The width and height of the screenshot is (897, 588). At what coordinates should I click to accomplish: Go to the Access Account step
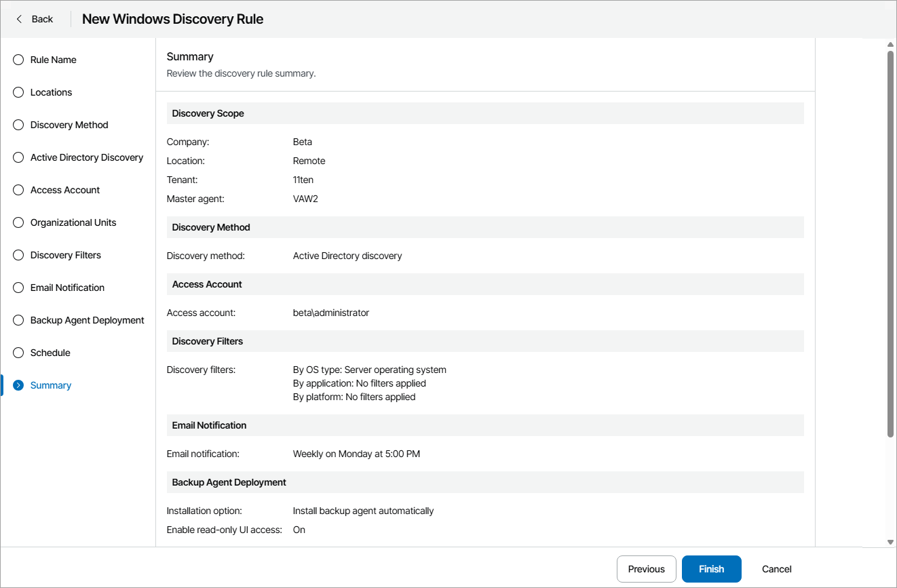(x=64, y=190)
